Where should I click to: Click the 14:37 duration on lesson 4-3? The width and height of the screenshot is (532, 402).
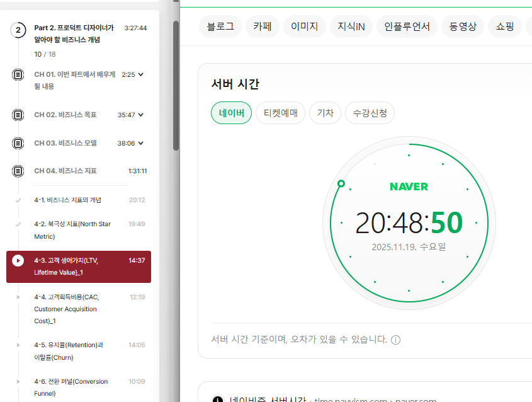point(137,260)
